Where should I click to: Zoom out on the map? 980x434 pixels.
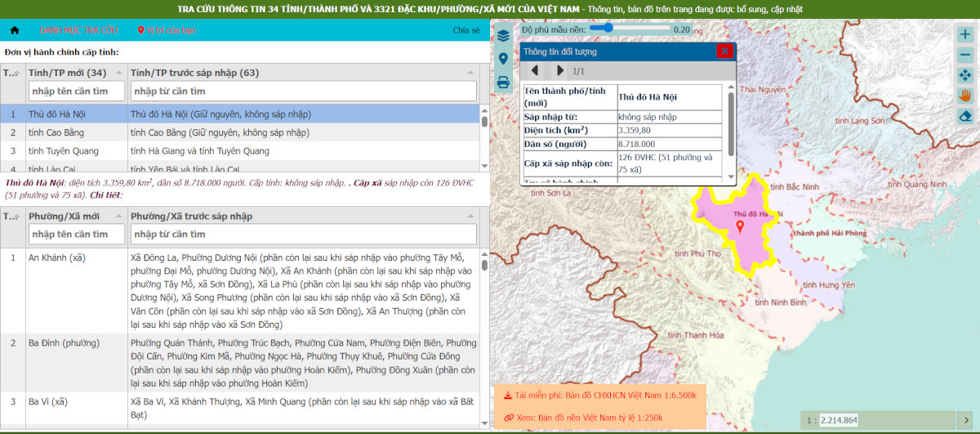coord(964,55)
